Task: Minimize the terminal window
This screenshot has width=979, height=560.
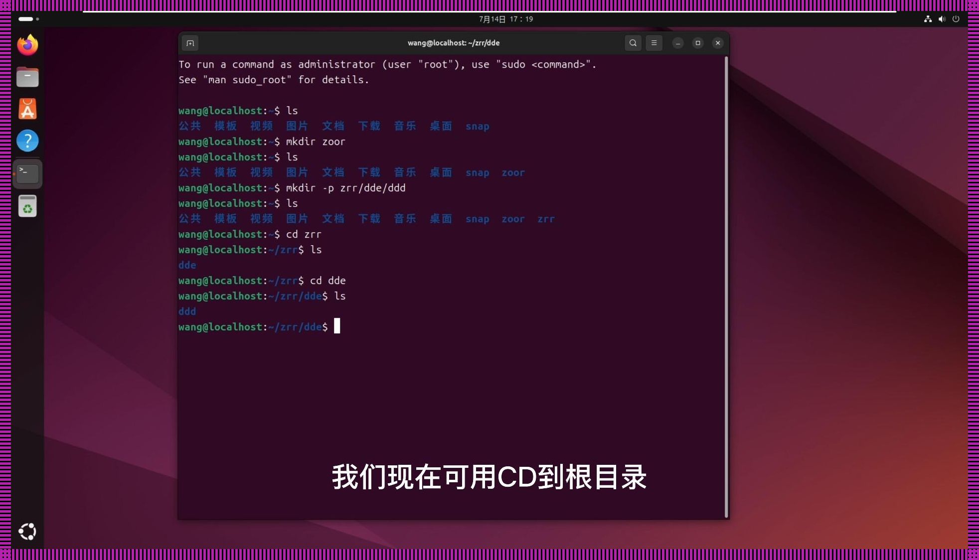Action: point(678,43)
